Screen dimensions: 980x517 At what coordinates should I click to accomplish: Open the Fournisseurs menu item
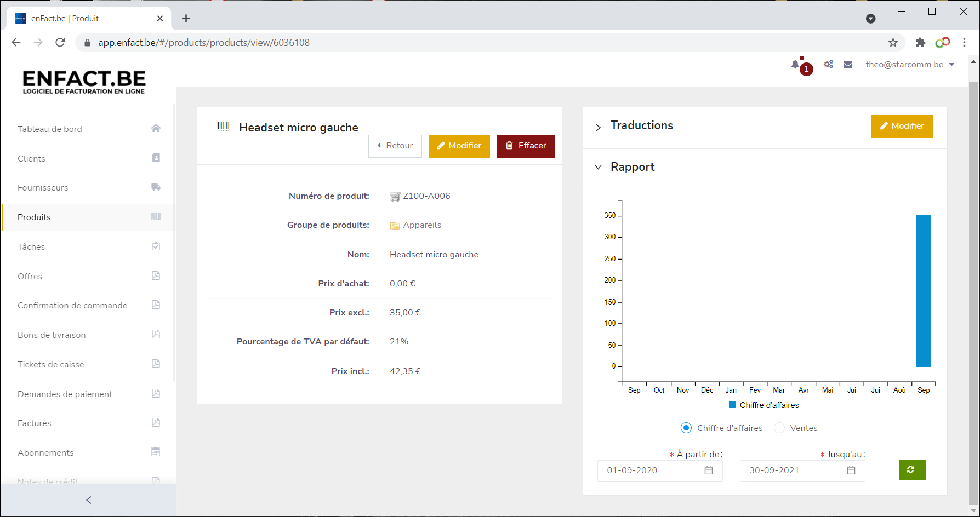point(43,187)
